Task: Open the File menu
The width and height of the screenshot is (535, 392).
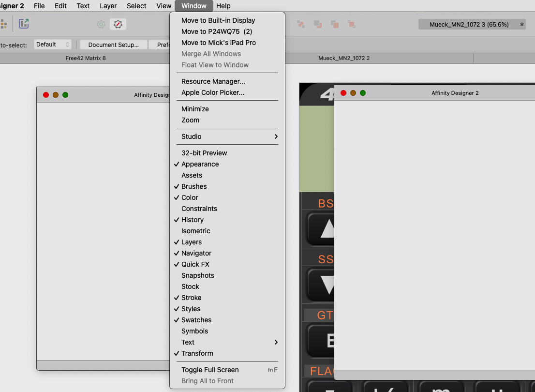Action: tap(39, 6)
